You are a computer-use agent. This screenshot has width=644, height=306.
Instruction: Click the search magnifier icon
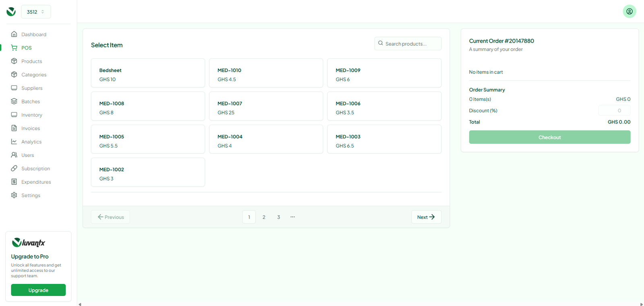pos(380,43)
